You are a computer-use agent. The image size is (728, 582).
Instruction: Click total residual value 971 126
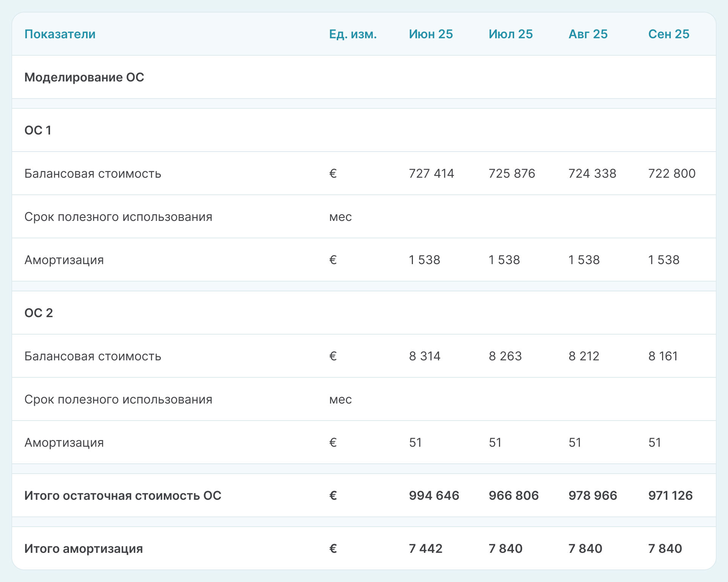click(x=670, y=496)
